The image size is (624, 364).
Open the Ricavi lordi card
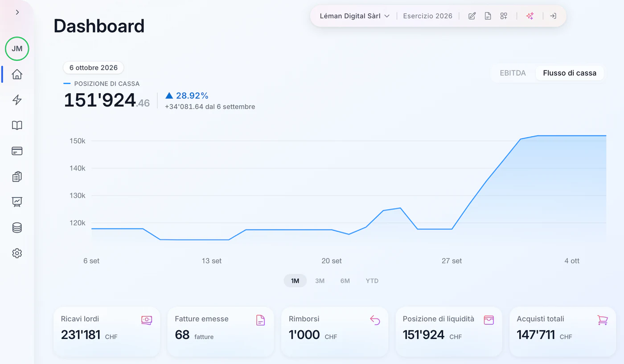click(x=107, y=331)
